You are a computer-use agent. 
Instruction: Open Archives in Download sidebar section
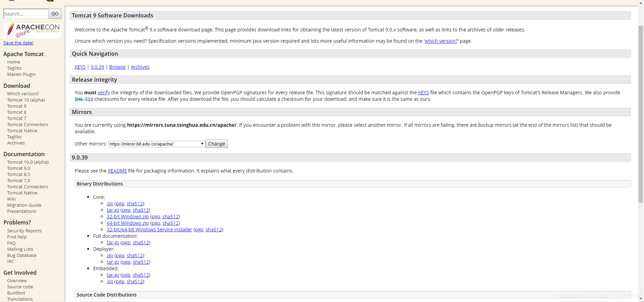pos(16,143)
